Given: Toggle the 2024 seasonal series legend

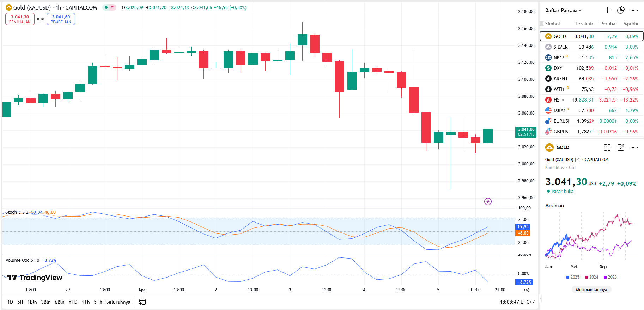Looking at the screenshot, I should [591, 277].
